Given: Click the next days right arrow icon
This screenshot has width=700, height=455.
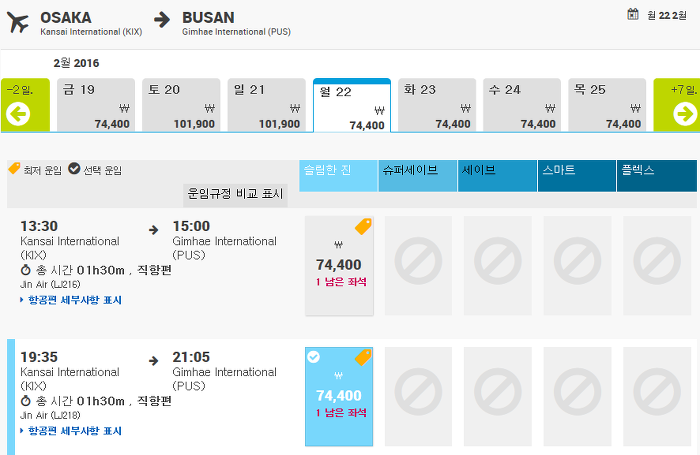Looking at the screenshot, I should [684, 114].
